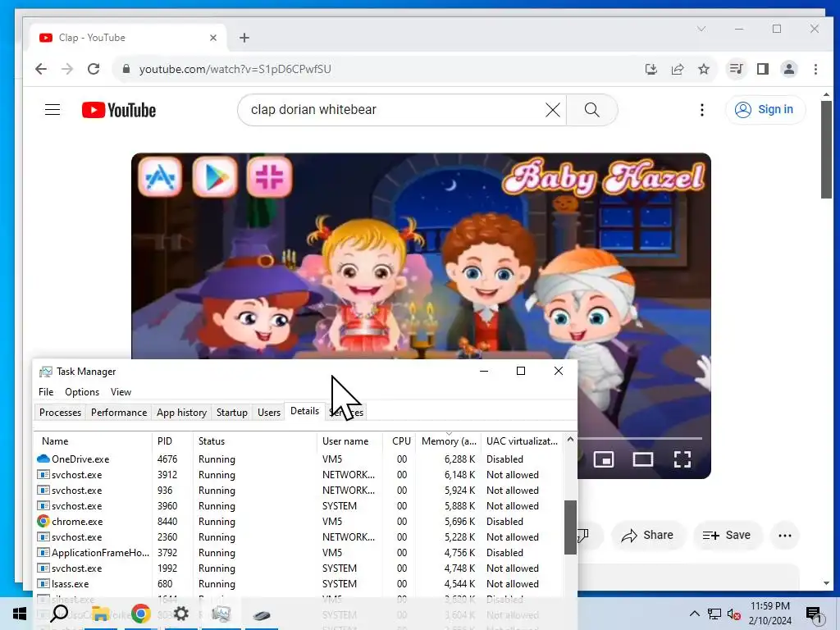
Task: Enable miniplayer on the video
Action: 604,459
